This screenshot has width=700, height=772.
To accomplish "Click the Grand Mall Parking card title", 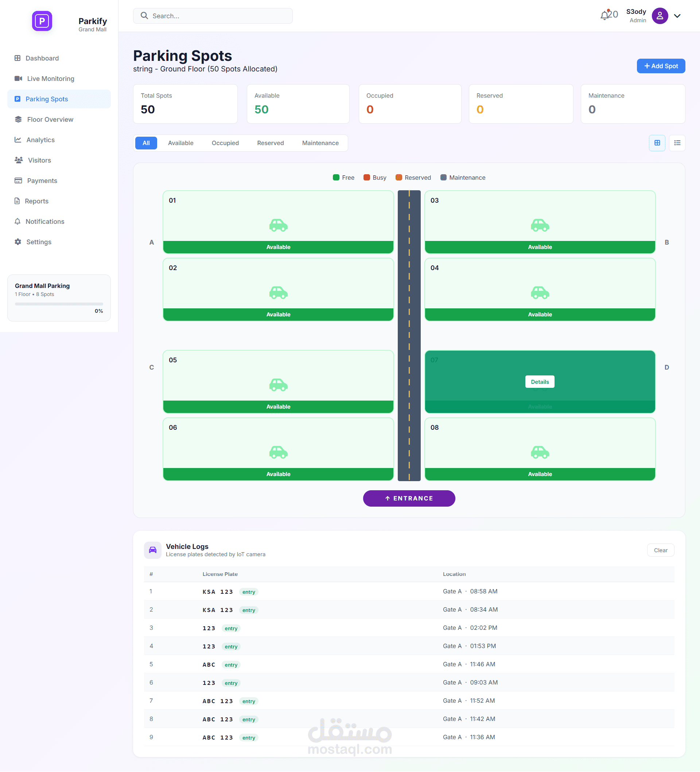I will [x=42, y=286].
